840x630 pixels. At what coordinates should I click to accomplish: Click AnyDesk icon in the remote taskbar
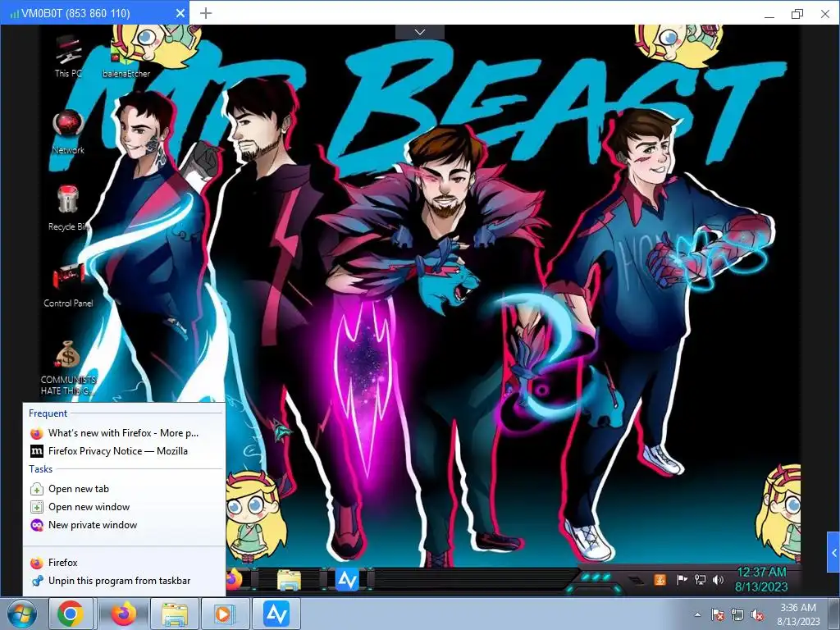(347, 580)
